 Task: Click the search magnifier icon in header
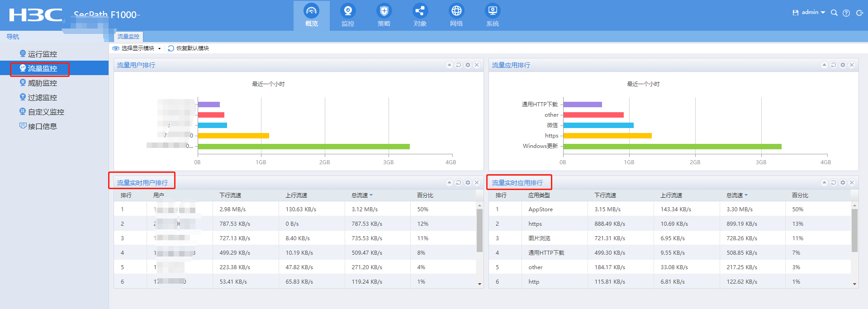pos(834,13)
